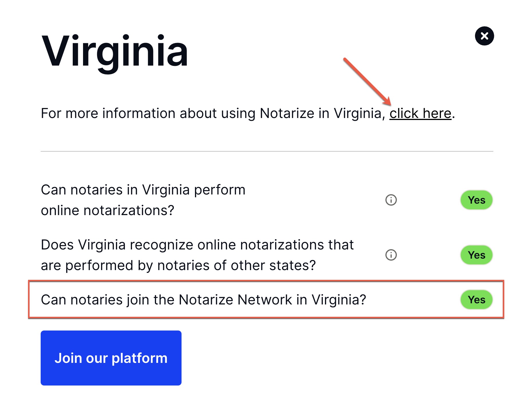The height and width of the screenshot is (413, 532).
Task: Open info icon for Virginia online notarizations question
Action: 391,200
